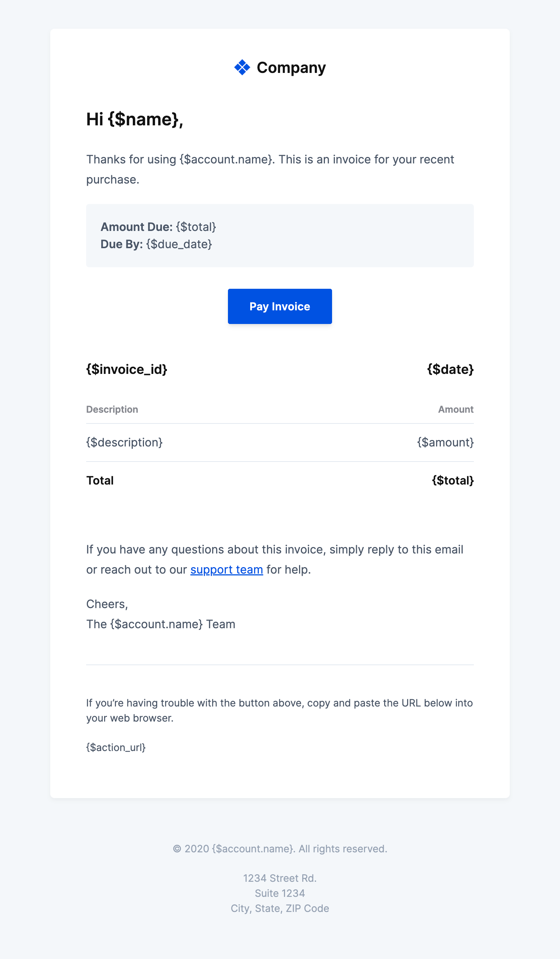
Task: Click the {$due_date} placeholder
Action: click(179, 244)
